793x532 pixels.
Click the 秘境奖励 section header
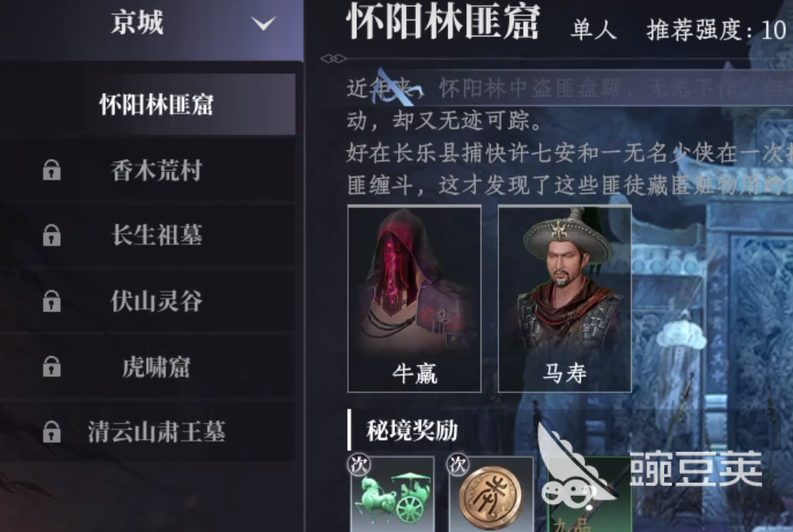pos(412,430)
